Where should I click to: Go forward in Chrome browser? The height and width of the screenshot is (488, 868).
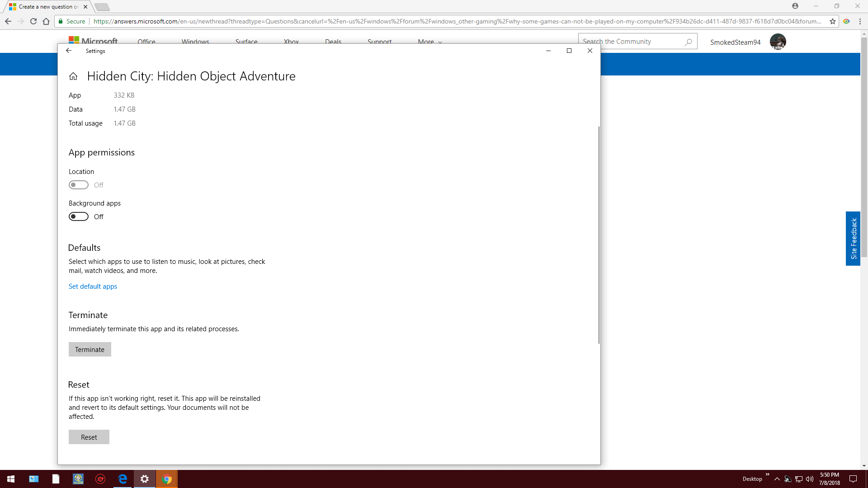[x=21, y=21]
